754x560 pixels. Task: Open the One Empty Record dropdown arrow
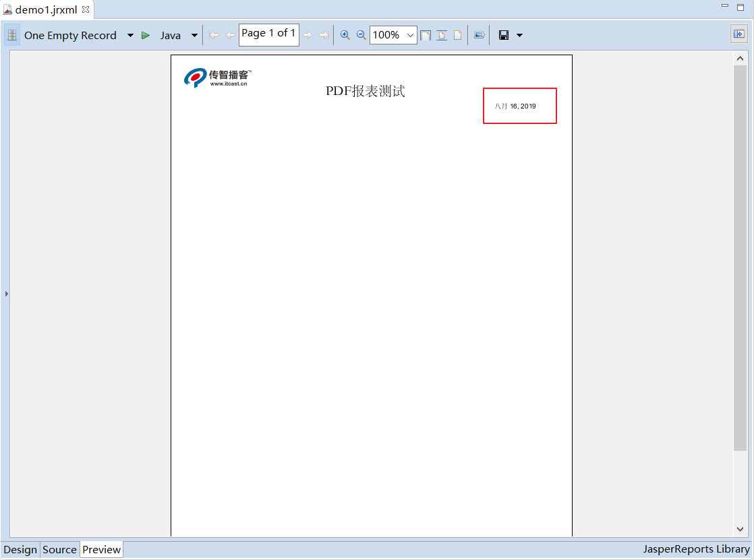[130, 35]
